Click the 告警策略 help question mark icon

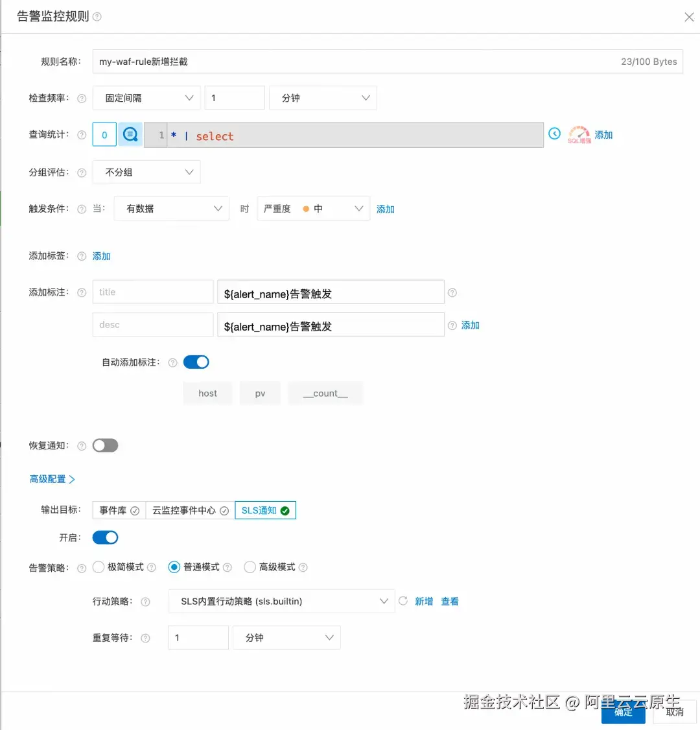[x=81, y=567]
